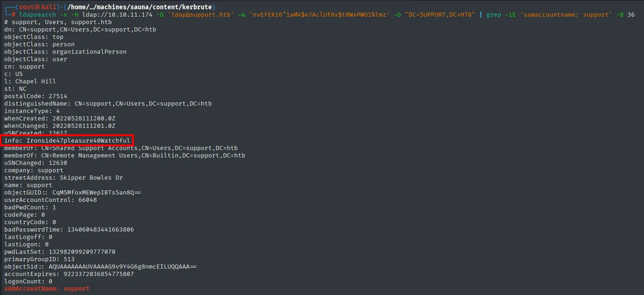
Task: Click the 'postalCode: 27514' line
Action: click(x=36, y=96)
